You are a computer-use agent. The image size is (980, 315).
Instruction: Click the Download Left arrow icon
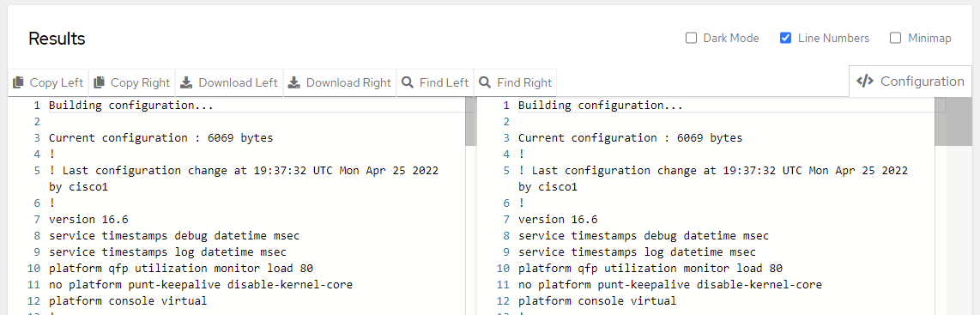[186, 82]
